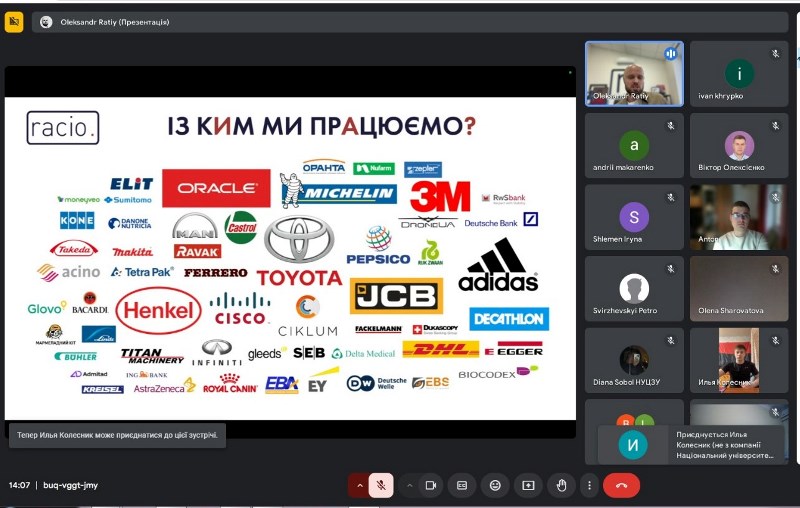Select Anton's video tile
800x508 pixels.
[x=739, y=217]
